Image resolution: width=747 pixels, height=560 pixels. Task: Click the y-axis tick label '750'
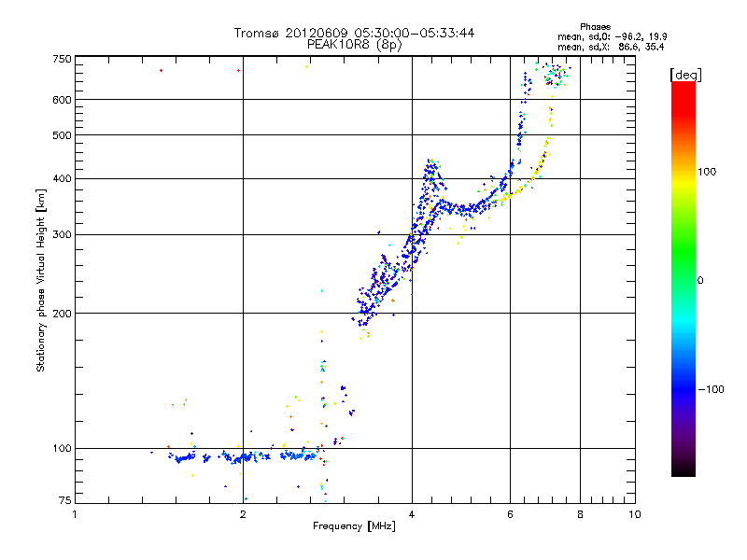click(62, 59)
